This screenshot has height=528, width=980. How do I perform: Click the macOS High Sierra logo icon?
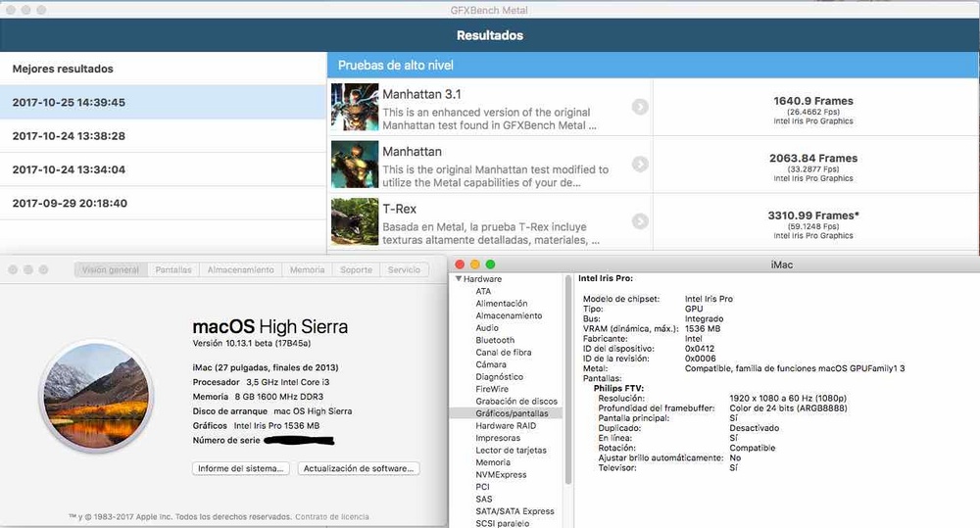[x=97, y=396]
